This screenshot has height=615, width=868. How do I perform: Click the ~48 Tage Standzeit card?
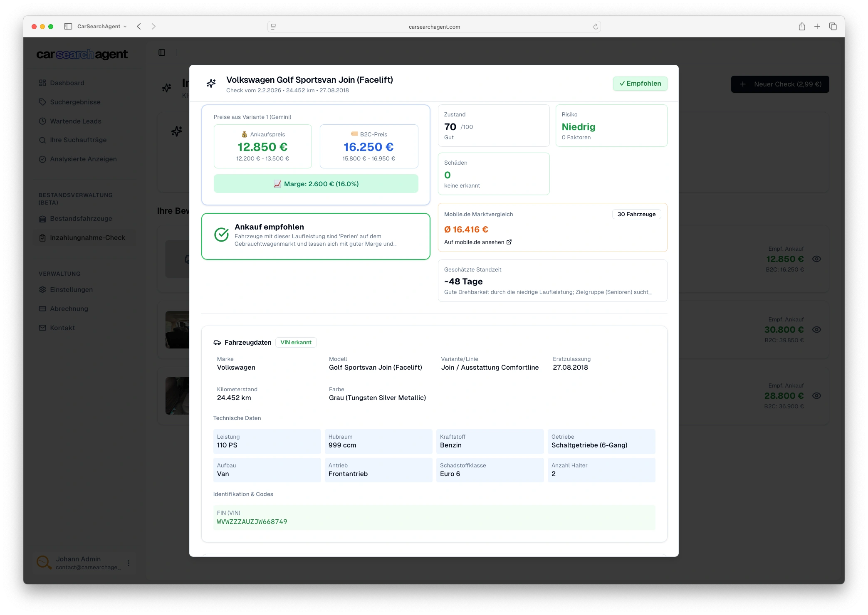[x=552, y=281]
